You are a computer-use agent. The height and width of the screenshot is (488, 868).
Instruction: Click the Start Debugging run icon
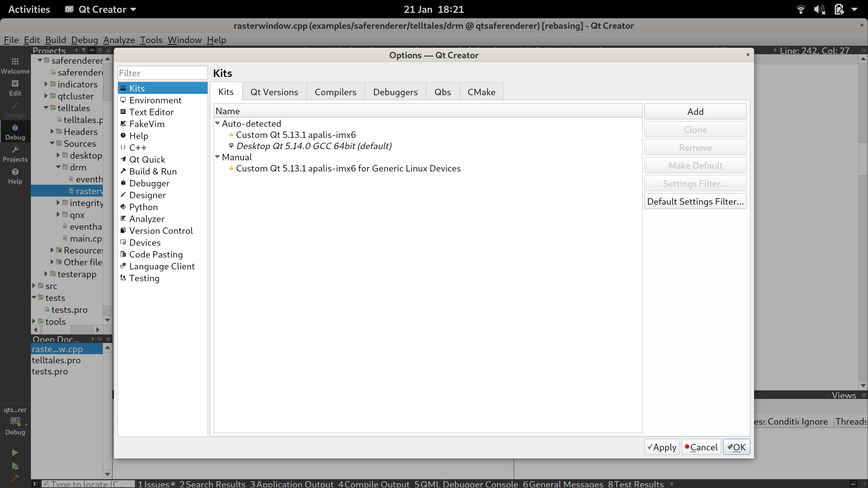click(x=15, y=466)
